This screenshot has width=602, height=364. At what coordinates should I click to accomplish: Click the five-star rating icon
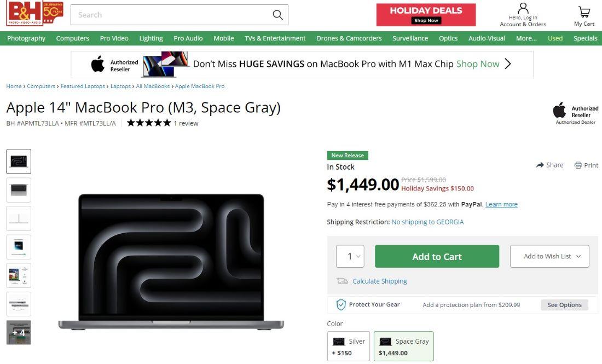pyautogui.click(x=148, y=123)
